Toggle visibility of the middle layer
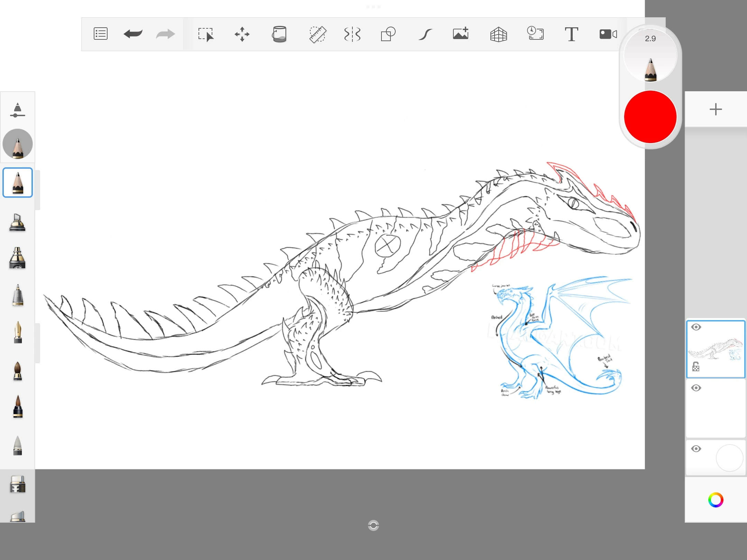The width and height of the screenshot is (747, 560). coord(697,388)
